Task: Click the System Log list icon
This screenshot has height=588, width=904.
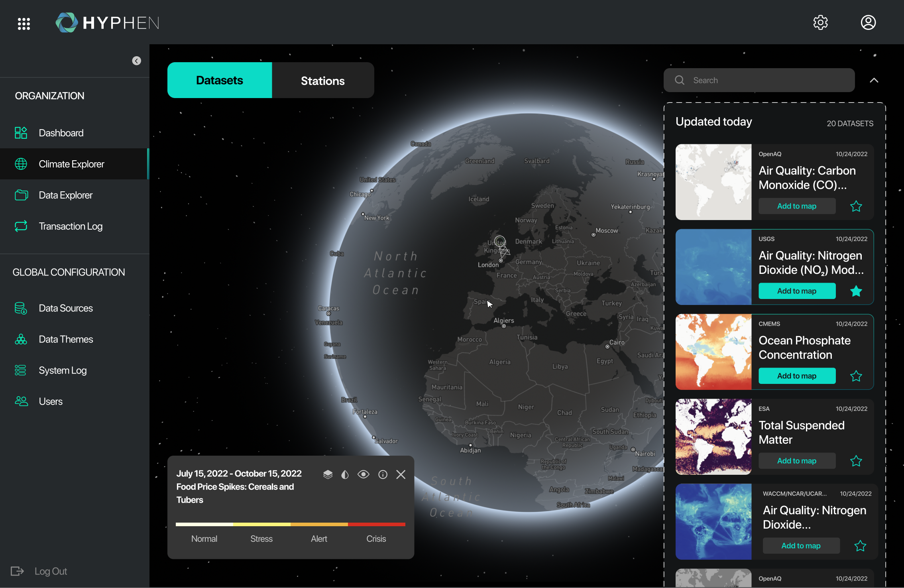Action: pyautogui.click(x=20, y=370)
